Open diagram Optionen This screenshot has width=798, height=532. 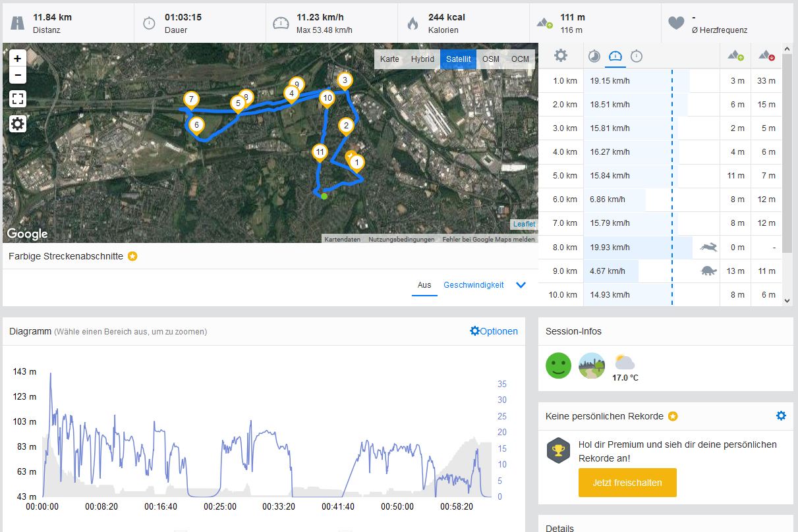point(494,331)
